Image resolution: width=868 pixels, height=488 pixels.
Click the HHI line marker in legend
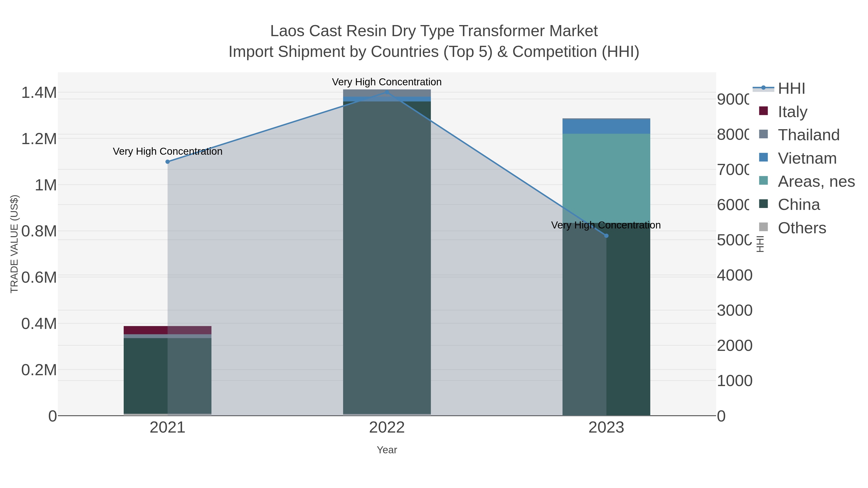(x=764, y=88)
